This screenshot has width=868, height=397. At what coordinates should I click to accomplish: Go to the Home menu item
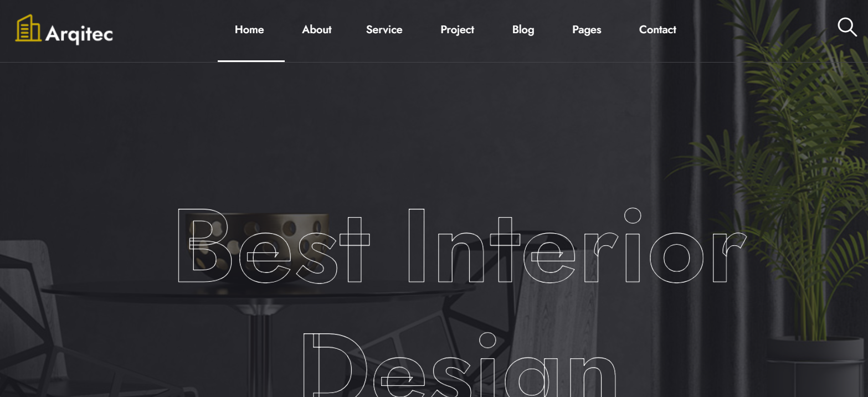(249, 30)
